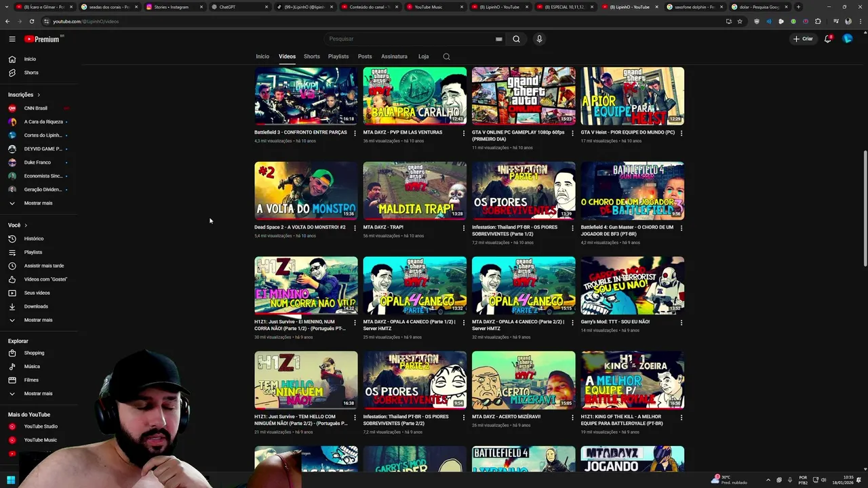Search within channel magnifier icon
The image size is (868, 488).
click(x=446, y=56)
